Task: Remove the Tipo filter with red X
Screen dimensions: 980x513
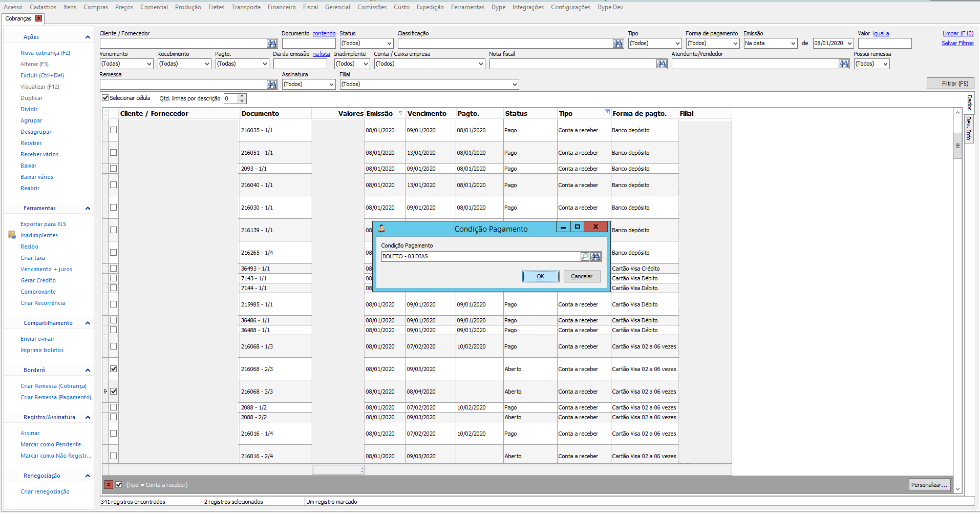Action: click(x=109, y=485)
